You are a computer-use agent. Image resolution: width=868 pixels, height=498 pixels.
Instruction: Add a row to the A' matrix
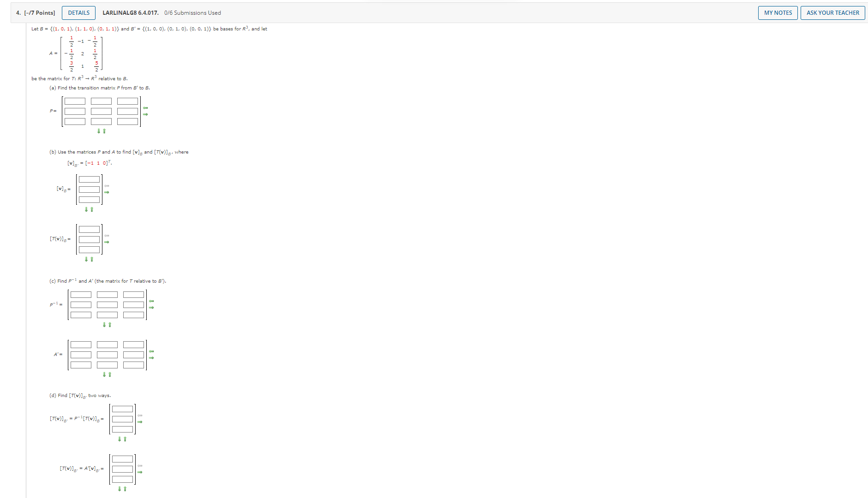click(x=105, y=374)
